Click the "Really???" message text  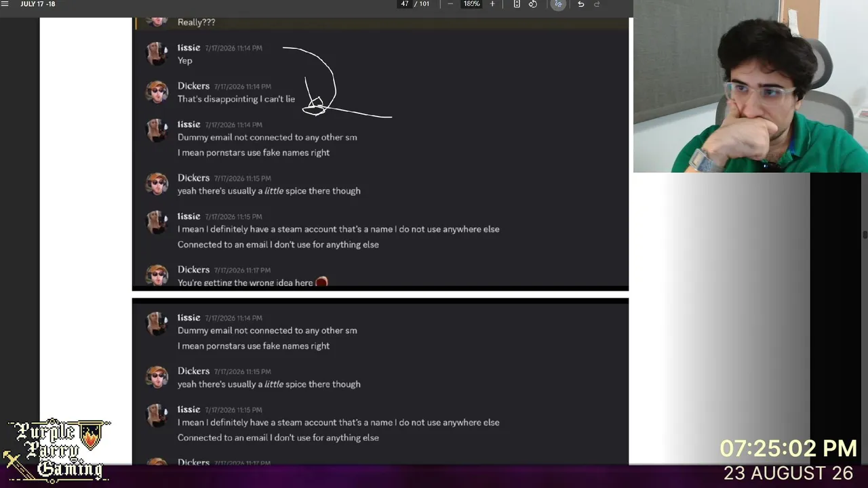click(x=196, y=22)
